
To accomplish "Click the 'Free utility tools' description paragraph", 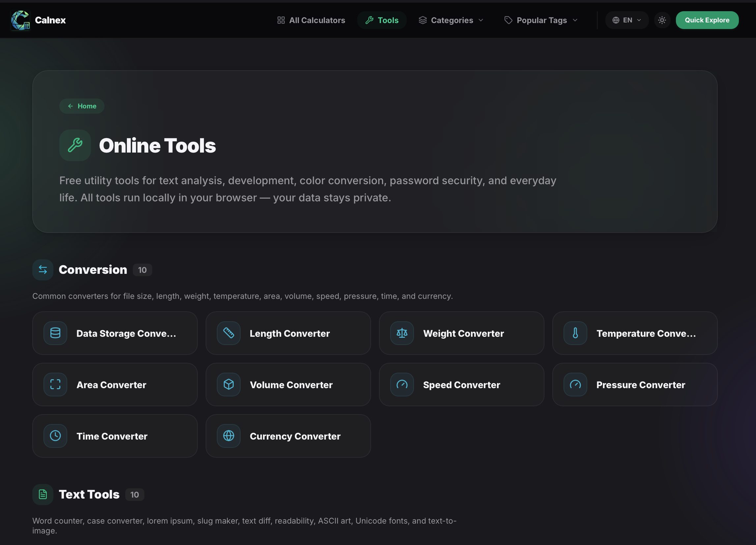I will tap(308, 189).
